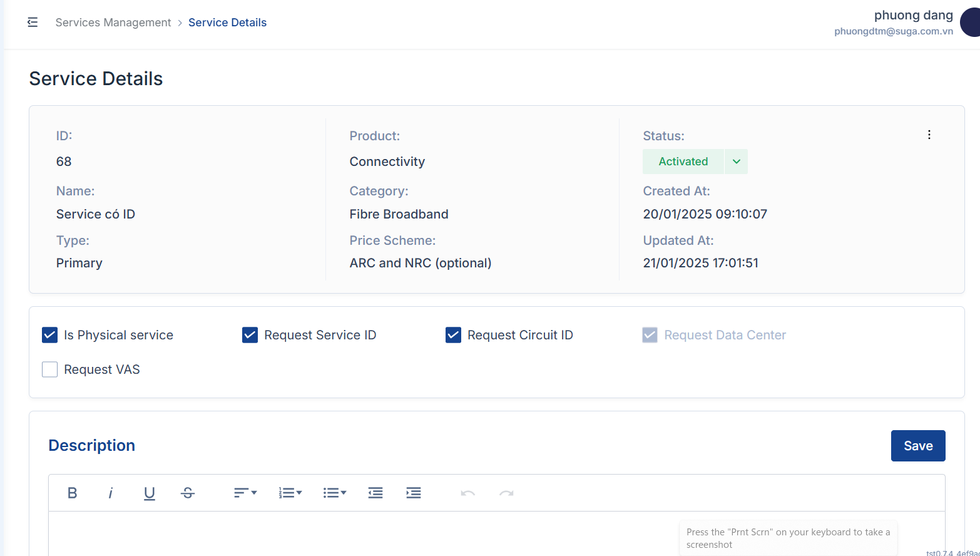Uncheck Is Physical service
Image resolution: width=980 pixels, height=556 pixels.
coord(50,335)
